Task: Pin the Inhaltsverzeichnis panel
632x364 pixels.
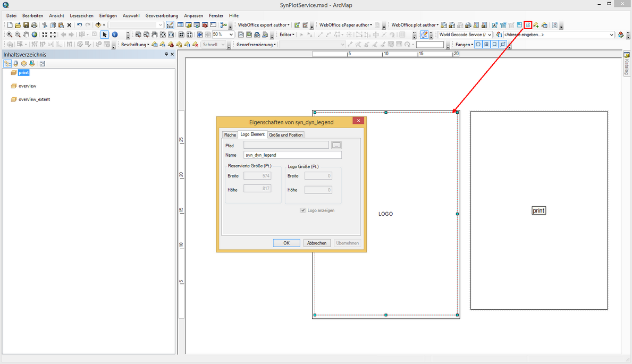Action: click(x=166, y=54)
